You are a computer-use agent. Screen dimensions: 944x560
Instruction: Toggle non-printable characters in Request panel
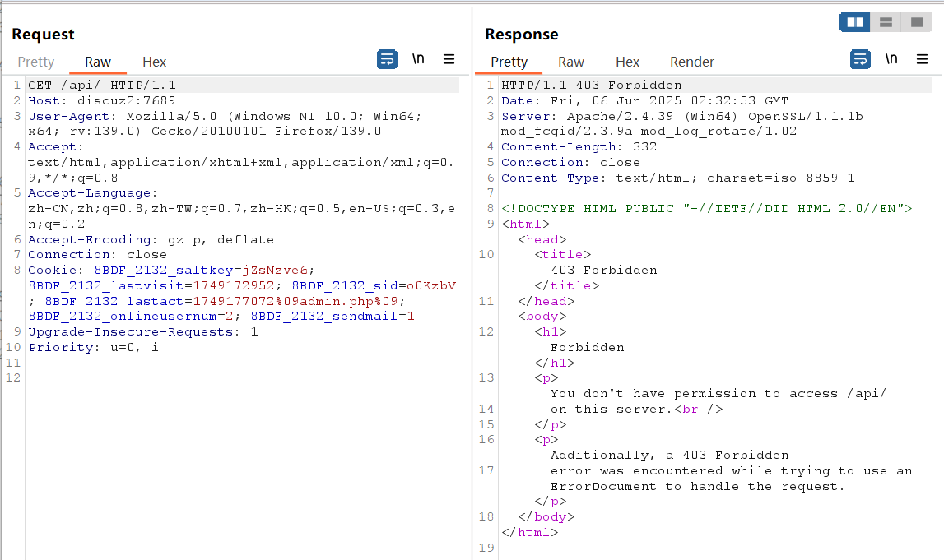[x=418, y=59]
